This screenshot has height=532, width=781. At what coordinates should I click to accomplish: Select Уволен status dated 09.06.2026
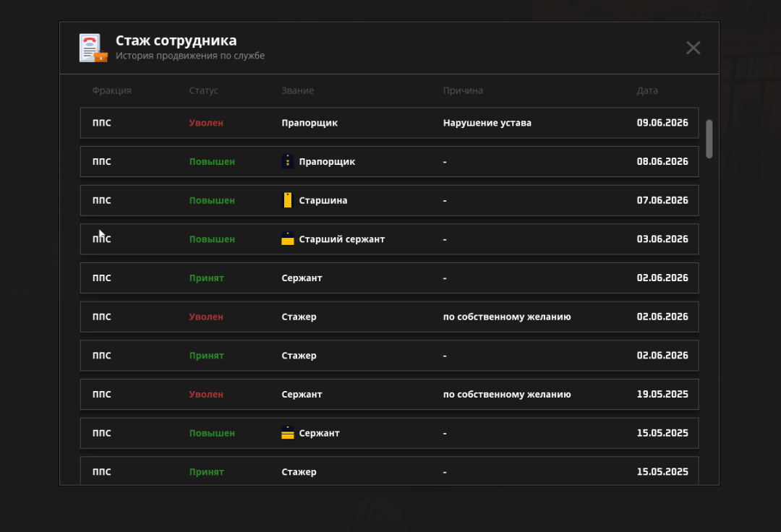205,123
